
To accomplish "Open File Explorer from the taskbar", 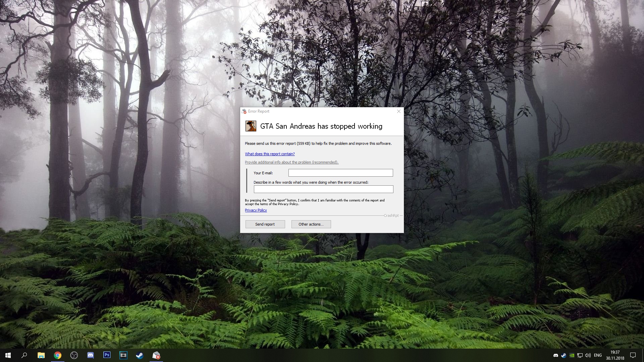I will click(41, 355).
